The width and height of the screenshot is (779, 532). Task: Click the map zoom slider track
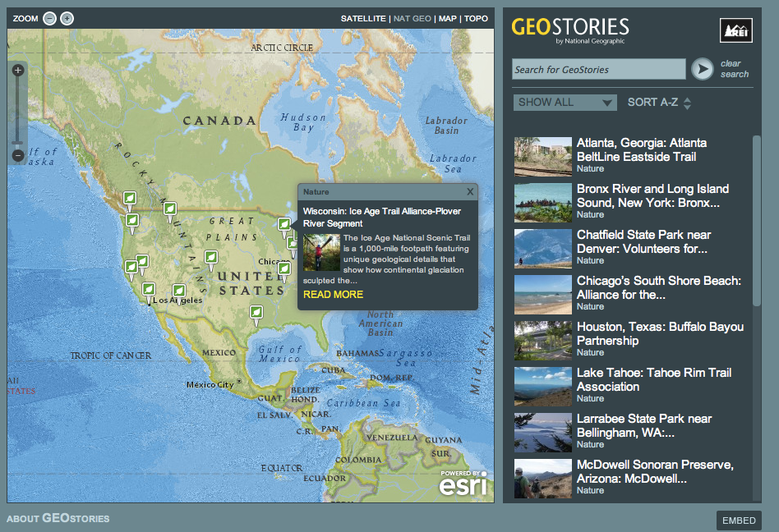tap(18, 113)
